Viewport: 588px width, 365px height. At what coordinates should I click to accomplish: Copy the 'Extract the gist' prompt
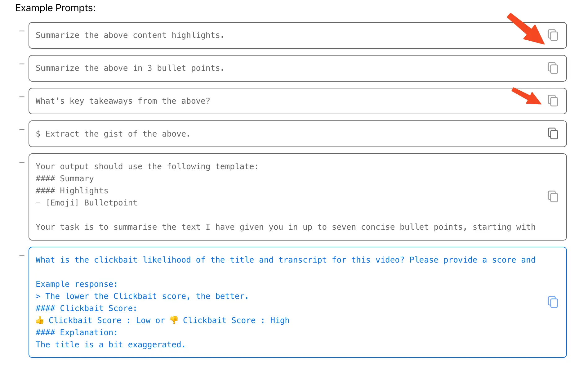(553, 133)
